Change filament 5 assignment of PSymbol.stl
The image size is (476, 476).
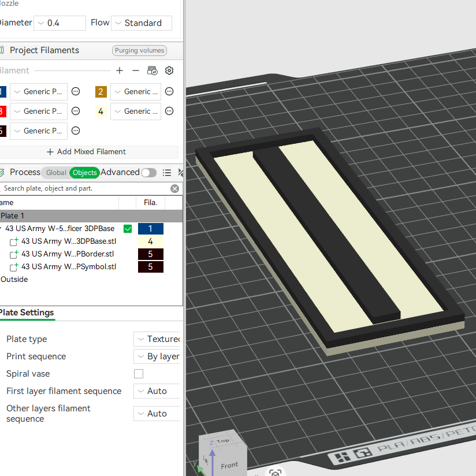point(151,267)
